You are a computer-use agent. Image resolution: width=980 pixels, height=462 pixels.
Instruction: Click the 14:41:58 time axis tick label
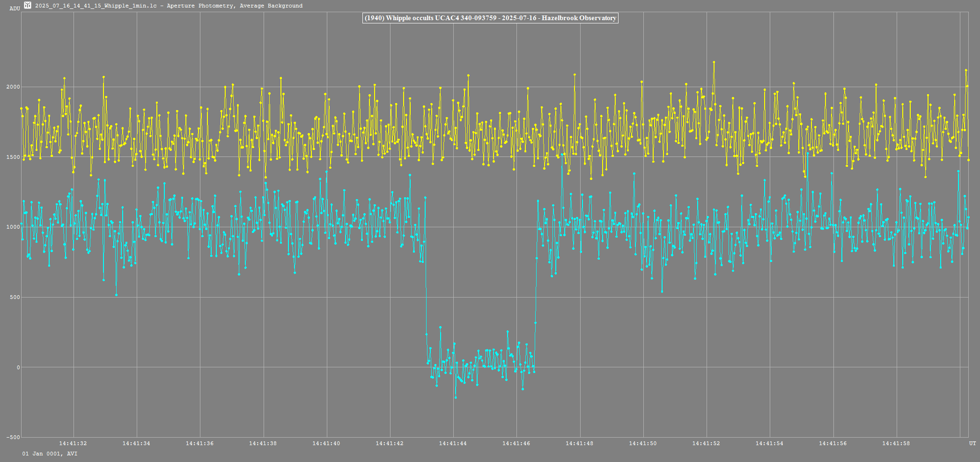click(x=896, y=443)
